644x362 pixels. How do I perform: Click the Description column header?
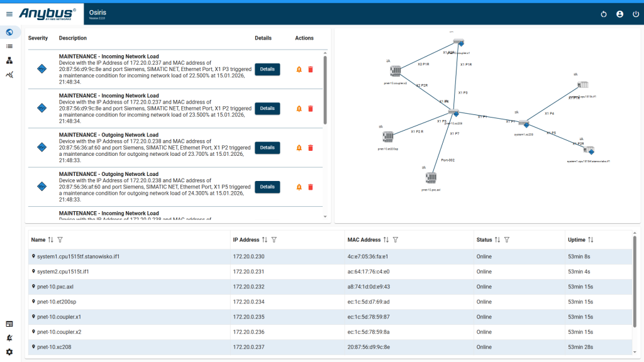(73, 38)
